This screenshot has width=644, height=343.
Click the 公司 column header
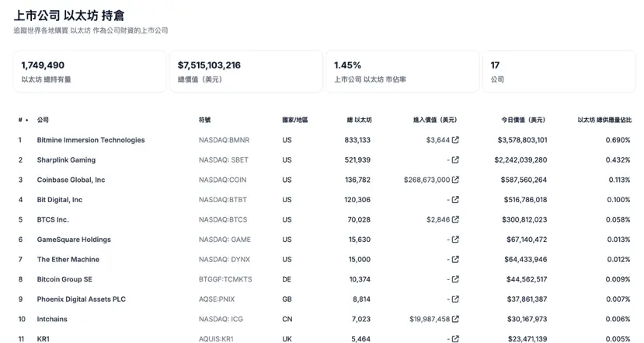point(43,120)
